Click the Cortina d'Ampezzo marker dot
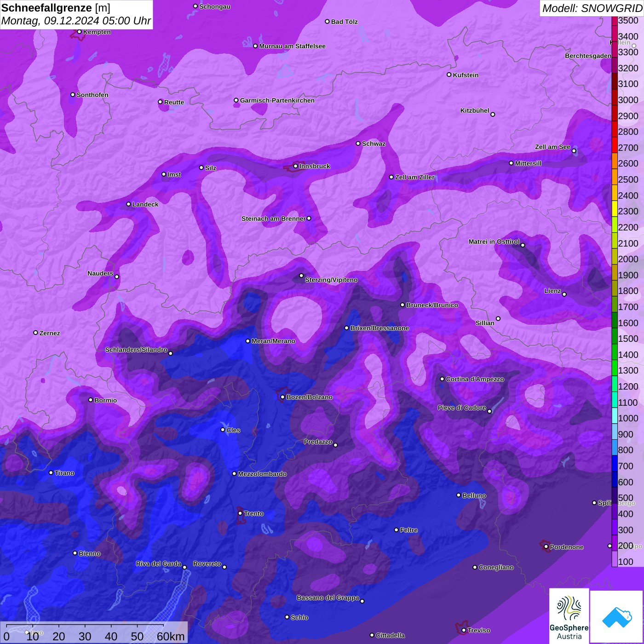This screenshot has width=644, height=644. (442, 379)
